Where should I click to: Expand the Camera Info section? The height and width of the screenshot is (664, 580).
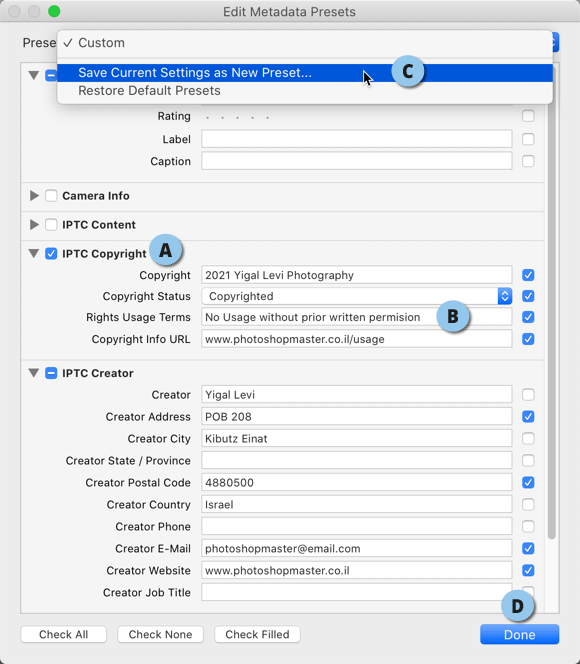coord(34,196)
